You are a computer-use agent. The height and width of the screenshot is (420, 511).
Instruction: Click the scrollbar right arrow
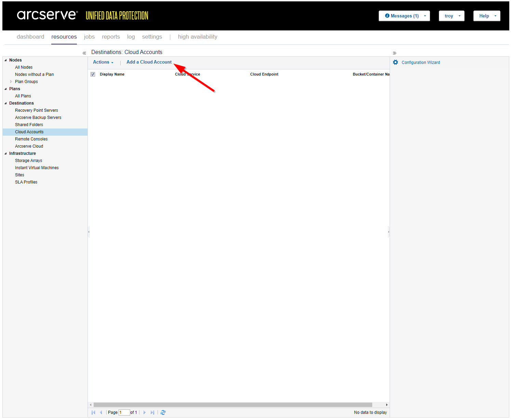pos(387,405)
